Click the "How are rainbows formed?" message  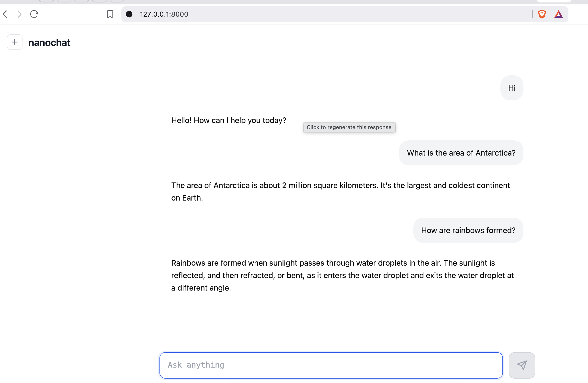coord(468,230)
